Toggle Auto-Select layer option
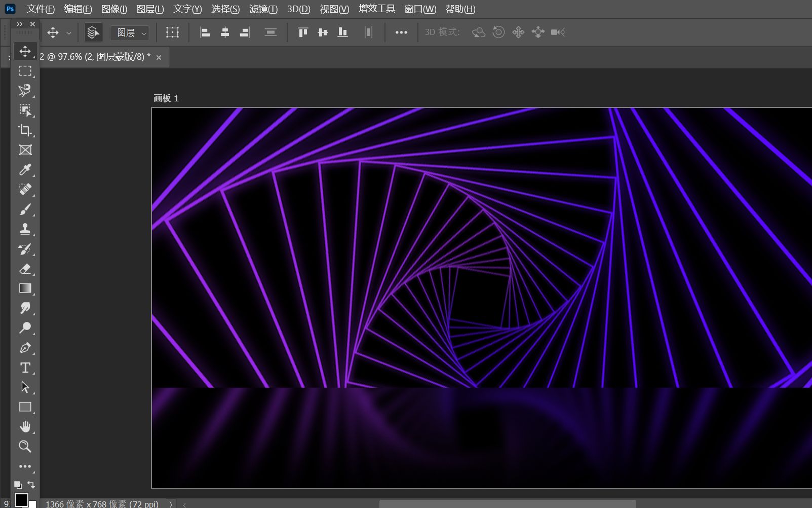This screenshot has width=812, height=508. coord(93,32)
